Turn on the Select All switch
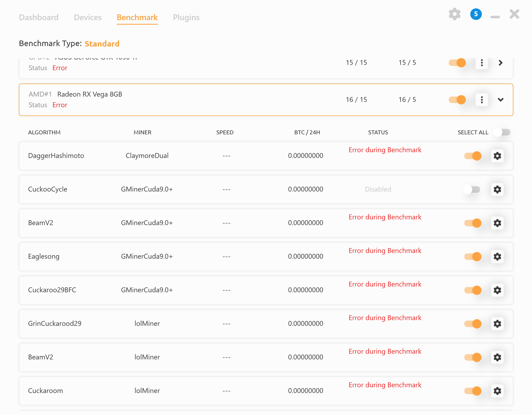This screenshot has height=415, width=532. pyautogui.click(x=502, y=132)
